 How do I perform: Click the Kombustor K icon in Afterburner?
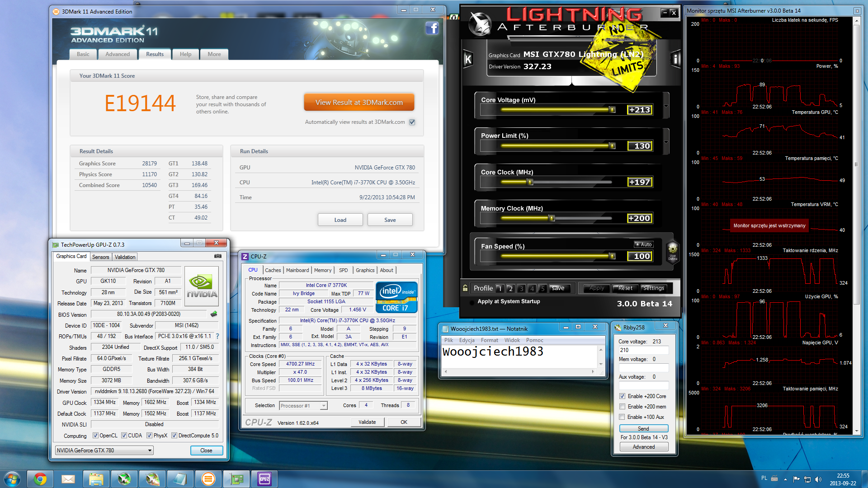click(x=468, y=59)
